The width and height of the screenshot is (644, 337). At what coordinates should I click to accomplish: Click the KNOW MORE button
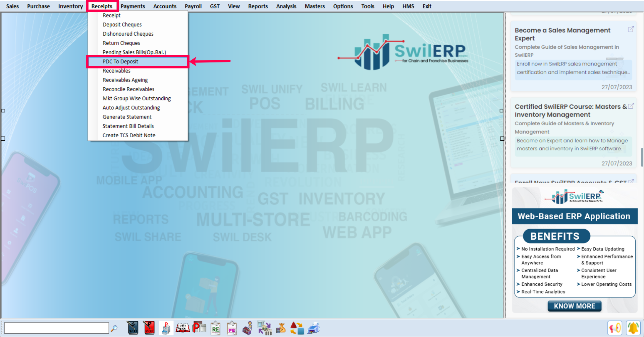[x=574, y=306]
